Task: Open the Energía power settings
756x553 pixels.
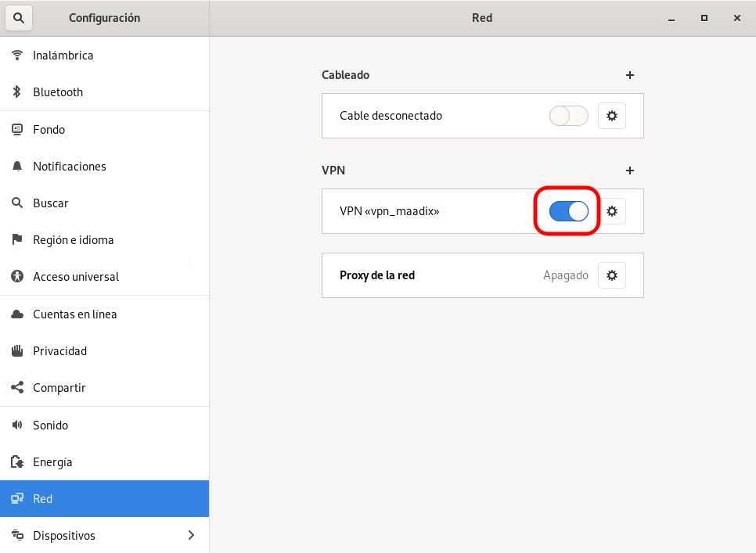Action: [x=105, y=462]
